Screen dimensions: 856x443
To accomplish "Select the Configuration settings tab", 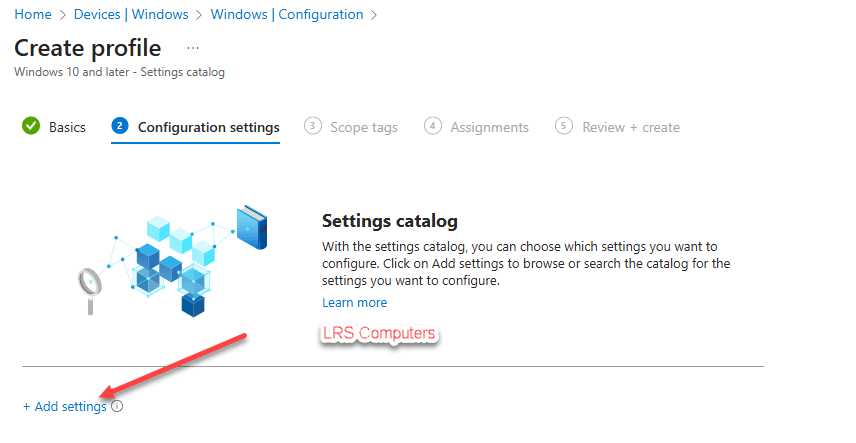I will click(x=208, y=127).
